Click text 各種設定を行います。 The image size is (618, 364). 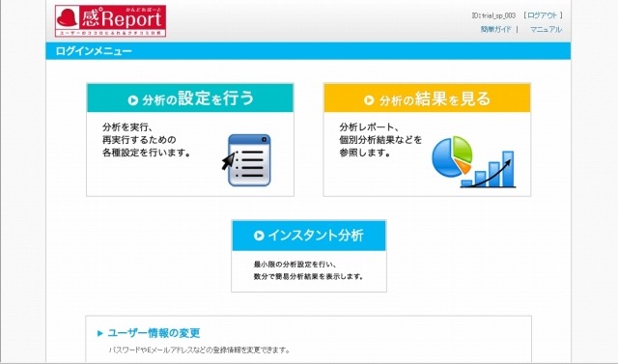[146, 153]
